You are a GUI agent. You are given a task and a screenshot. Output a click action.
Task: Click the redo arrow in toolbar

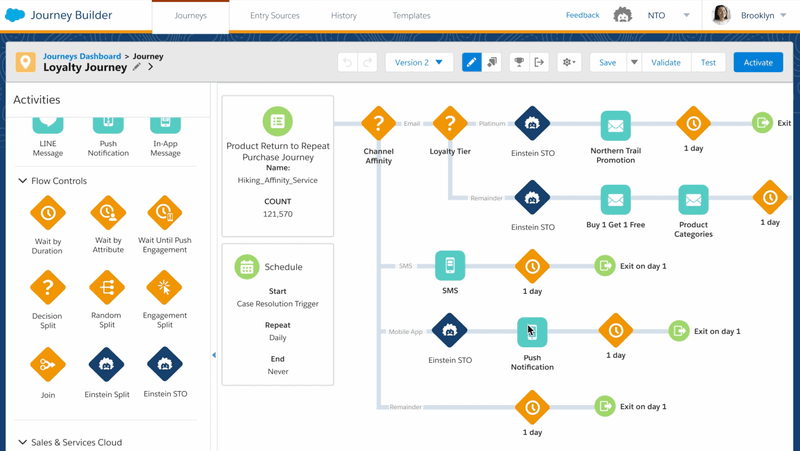(367, 62)
